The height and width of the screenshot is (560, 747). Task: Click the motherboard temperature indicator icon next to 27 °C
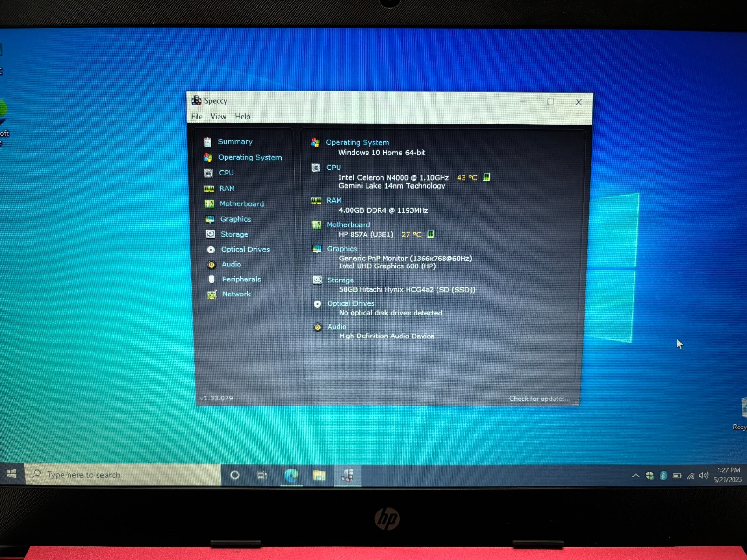430,234
